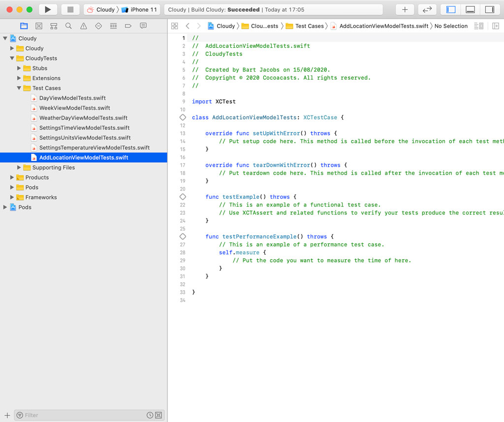Open the Source Control navigator
Viewport: 504px width, 422px height.
39,26
